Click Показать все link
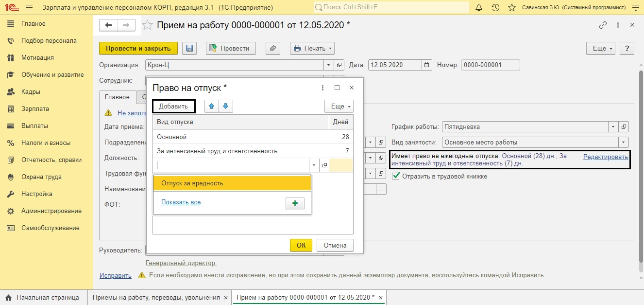644x305 pixels. [181, 202]
